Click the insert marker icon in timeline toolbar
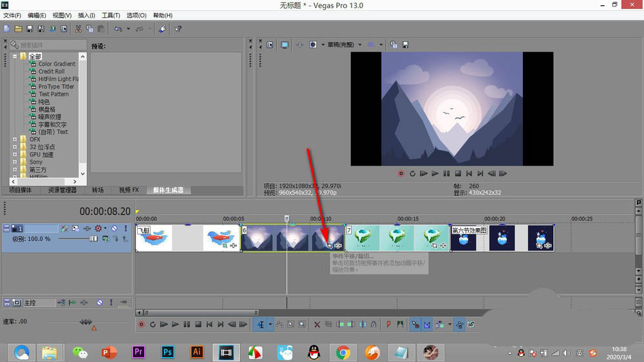Viewport: 644px width, 362px height. pos(388,325)
